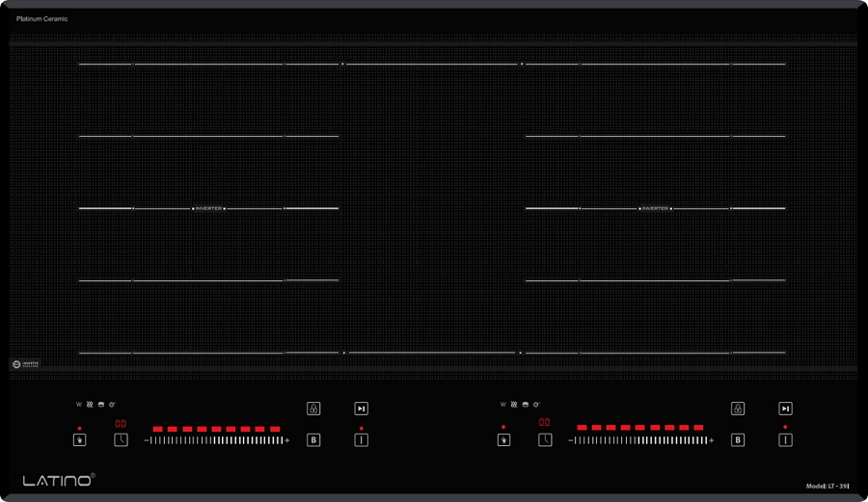Click the INVERTER label in left cooking zone
Image resolution: width=868 pixels, height=502 pixels.
(x=208, y=208)
